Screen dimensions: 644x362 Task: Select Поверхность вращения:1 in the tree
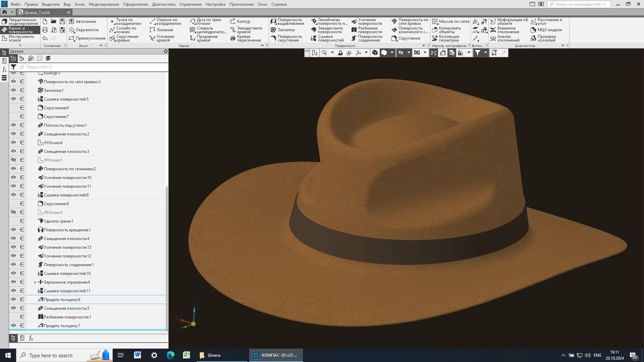(x=67, y=230)
